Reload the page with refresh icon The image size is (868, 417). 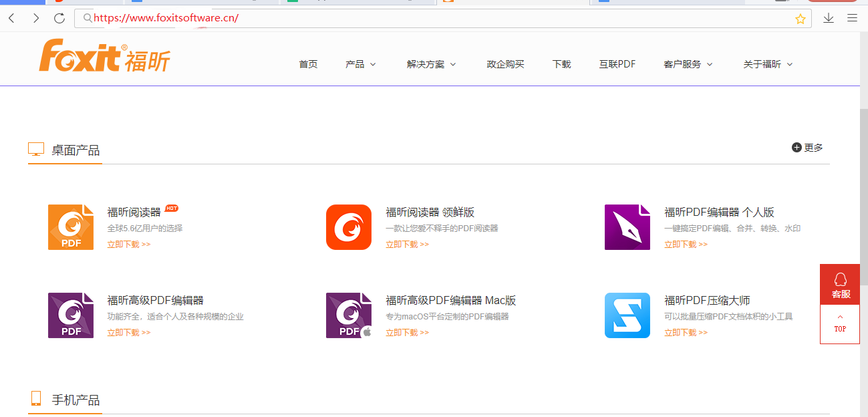[59, 18]
